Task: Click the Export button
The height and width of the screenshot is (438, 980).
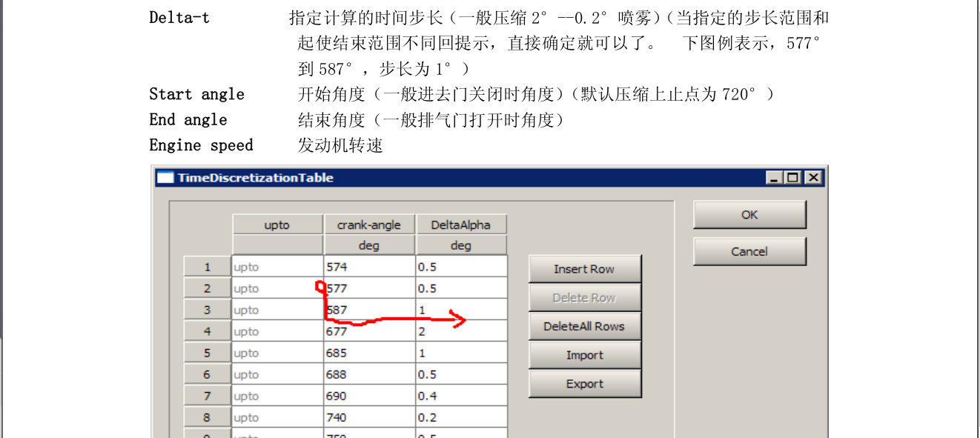Action: click(x=584, y=384)
